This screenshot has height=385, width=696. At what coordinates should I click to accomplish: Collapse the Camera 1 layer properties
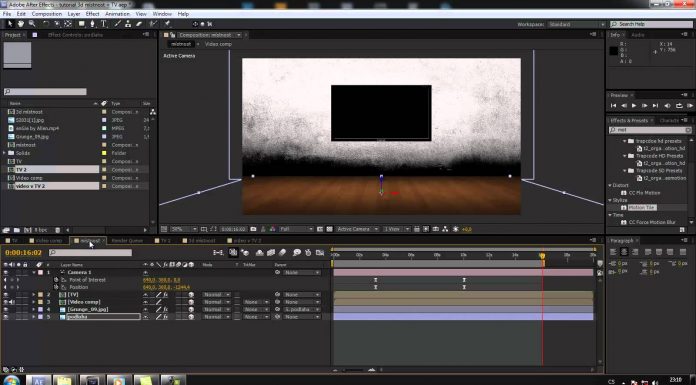click(34, 272)
